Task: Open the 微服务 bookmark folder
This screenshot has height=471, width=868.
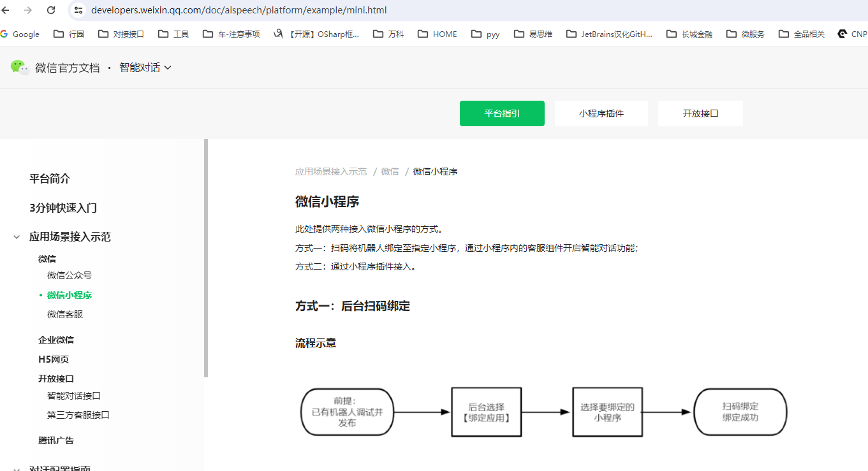Action: (745, 34)
